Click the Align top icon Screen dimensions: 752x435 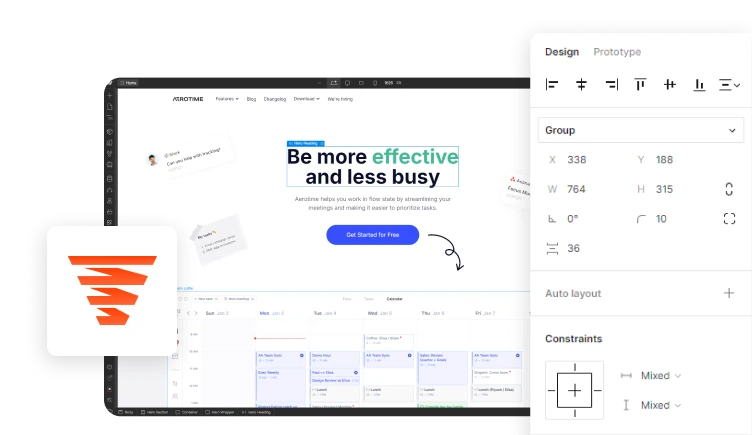[x=640, y=85]
